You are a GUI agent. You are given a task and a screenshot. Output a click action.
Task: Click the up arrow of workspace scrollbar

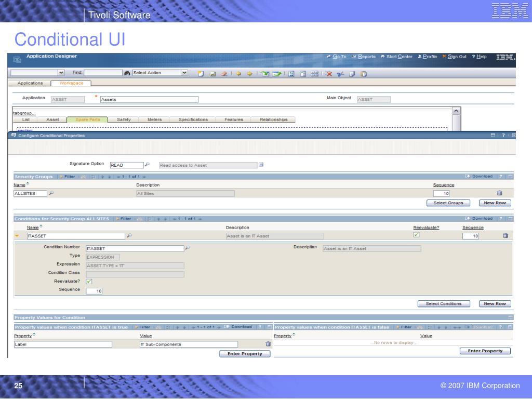(x=456, y=111)
